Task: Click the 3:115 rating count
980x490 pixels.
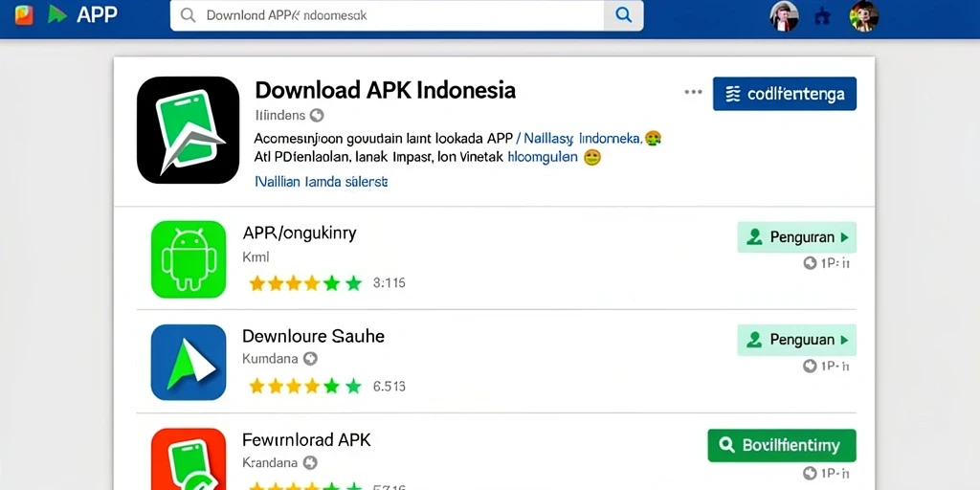Action: tap(389, 283)
